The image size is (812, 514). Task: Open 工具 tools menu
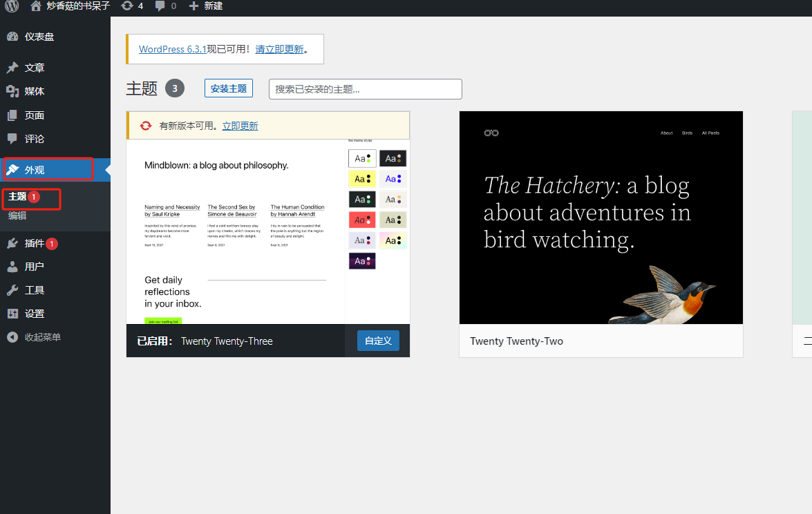coord(34,290)
